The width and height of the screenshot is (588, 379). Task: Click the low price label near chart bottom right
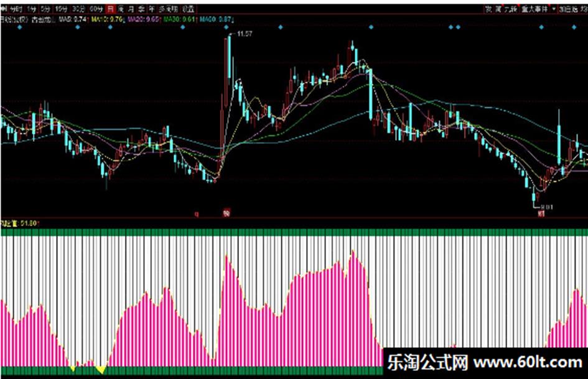(x=546, y=207)
